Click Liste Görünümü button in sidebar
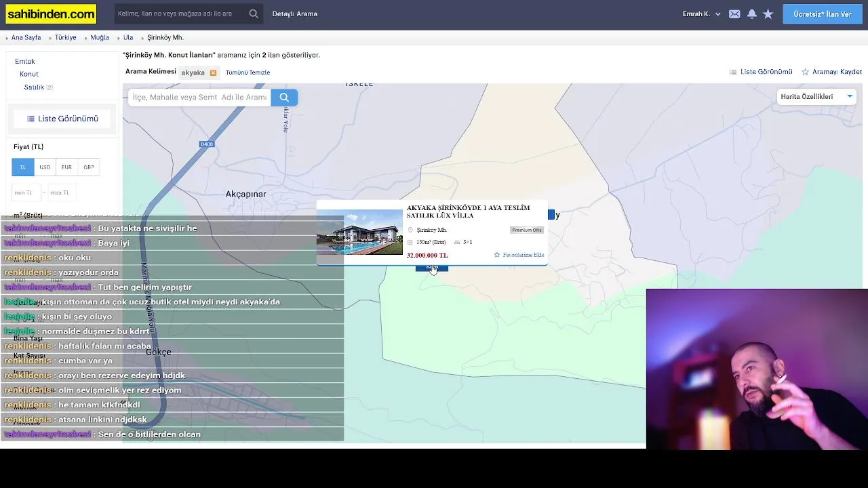Image resolution: width=868 pixels, height=488 pixels. [62, 119]
